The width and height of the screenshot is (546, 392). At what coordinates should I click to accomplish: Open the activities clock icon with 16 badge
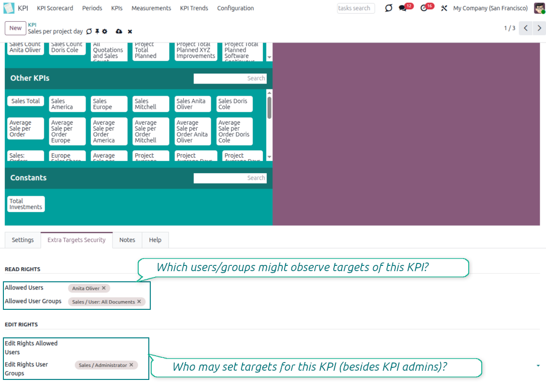pyautogui.click(x=424, y=8)
